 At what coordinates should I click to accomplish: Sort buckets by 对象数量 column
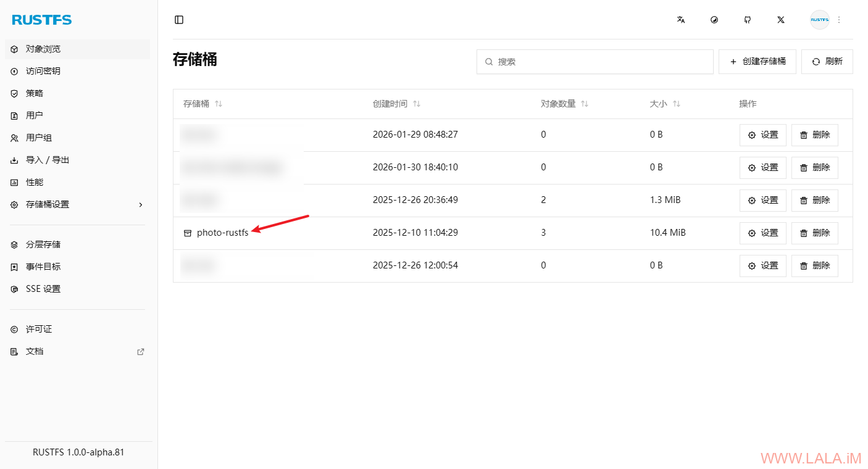click(585, 104)
